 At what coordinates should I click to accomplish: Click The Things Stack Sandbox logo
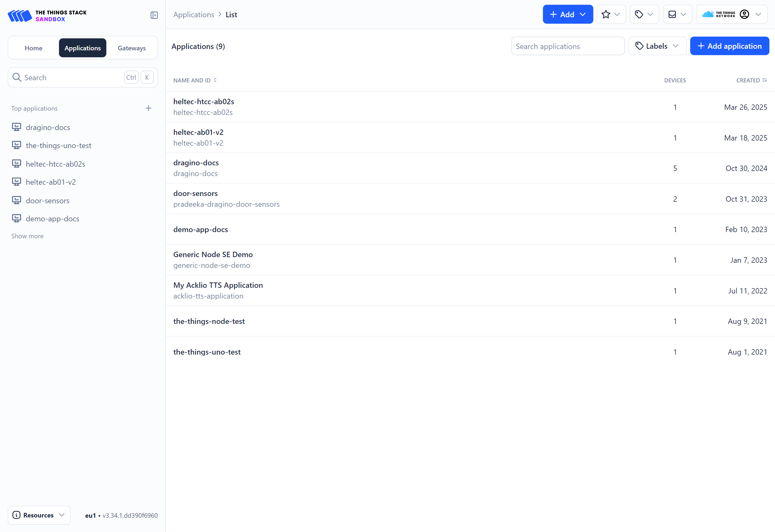pos(47,16)
